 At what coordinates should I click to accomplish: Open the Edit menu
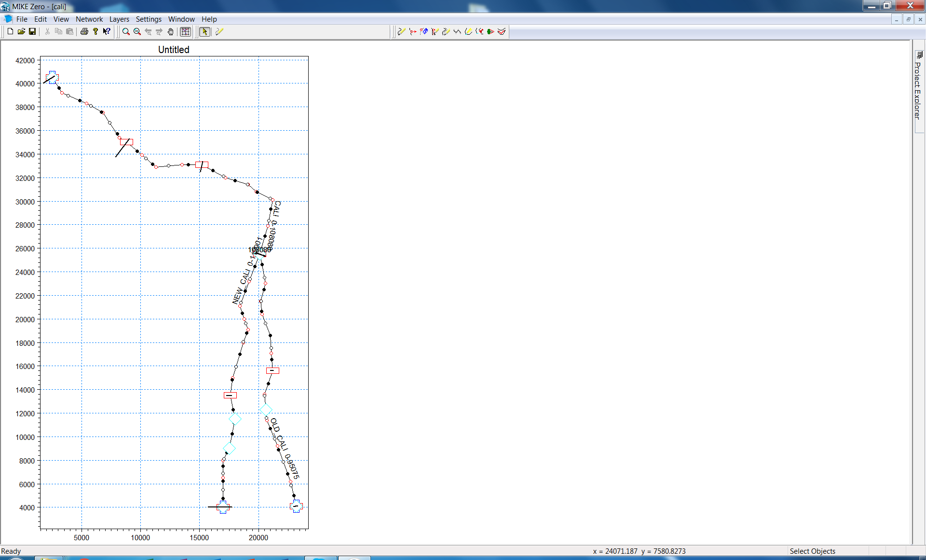[41, 19]
